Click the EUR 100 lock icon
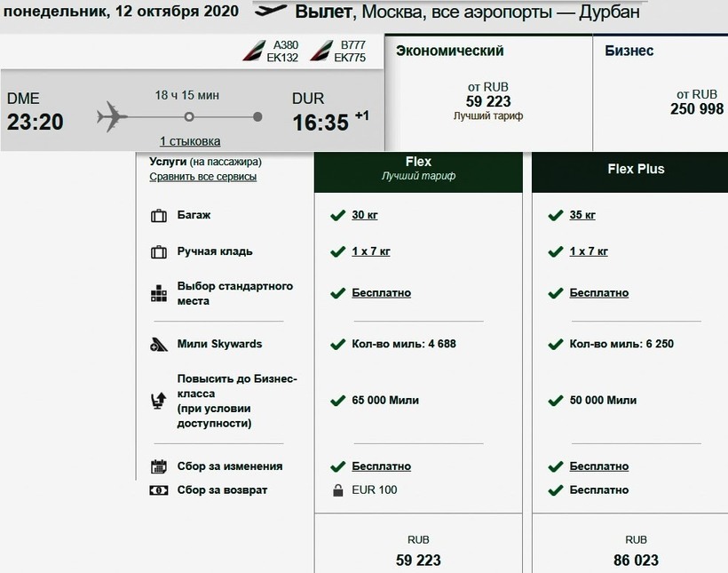The height and width of the screenshot is (573, 728). coord(337,490)
